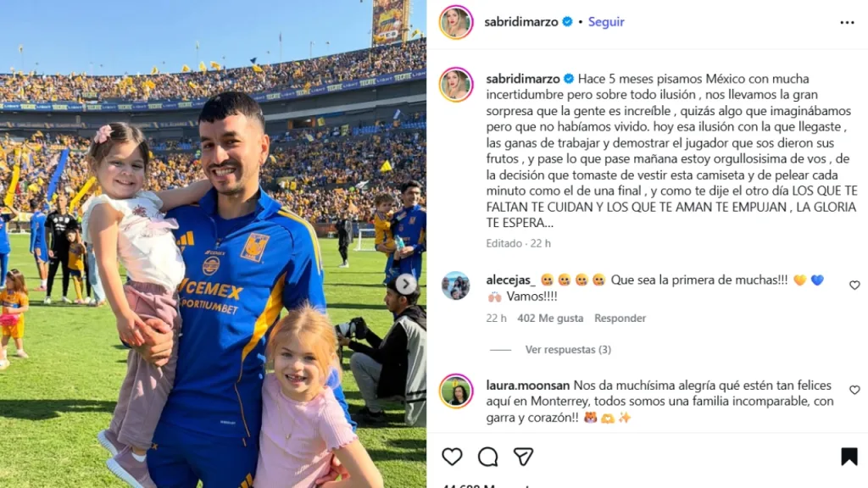The image size is (868, 488).
Task: View the laura.moonsan profile avatar
Action: 456,391
